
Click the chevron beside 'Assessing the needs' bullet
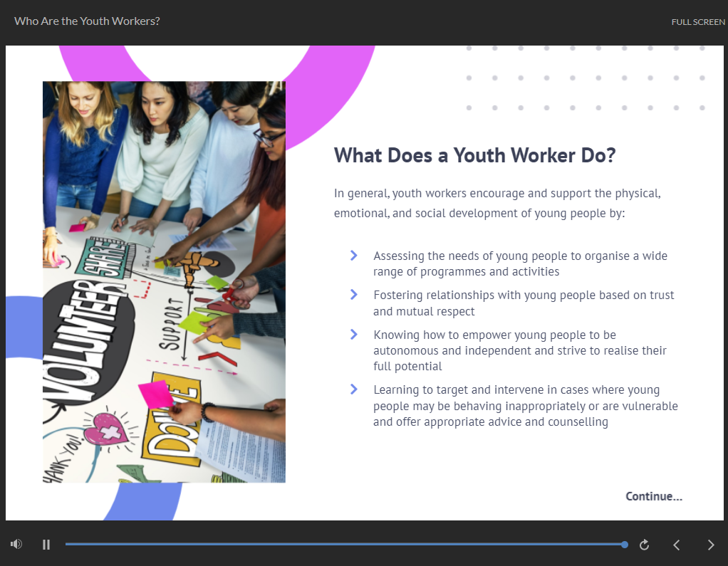[354, 255]
